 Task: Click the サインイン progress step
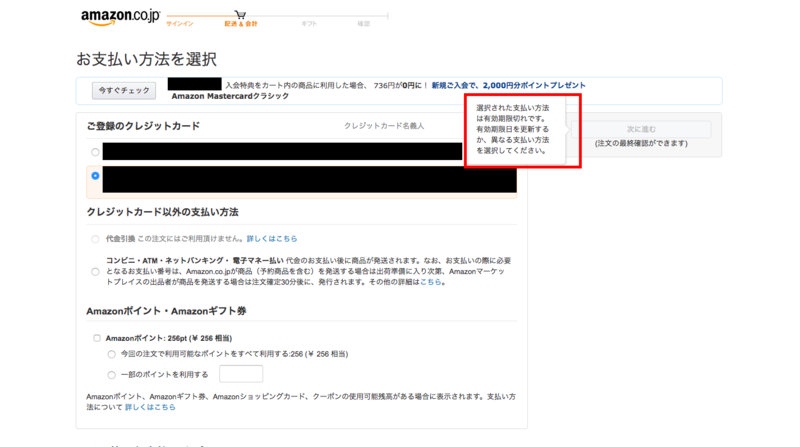pos(180,24)
